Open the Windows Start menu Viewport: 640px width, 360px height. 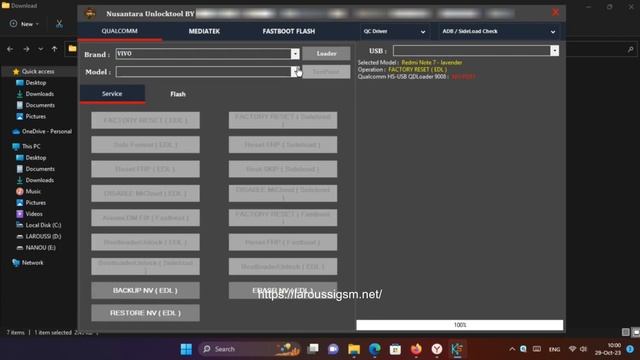187,349
